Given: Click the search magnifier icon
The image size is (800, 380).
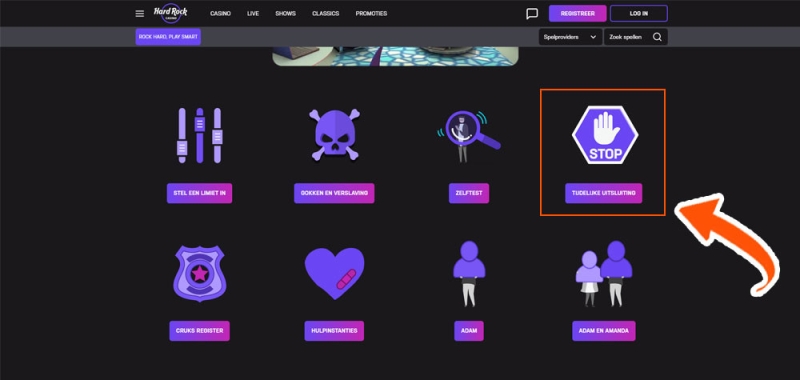Looking at the screenshot, I should (657, 37).
